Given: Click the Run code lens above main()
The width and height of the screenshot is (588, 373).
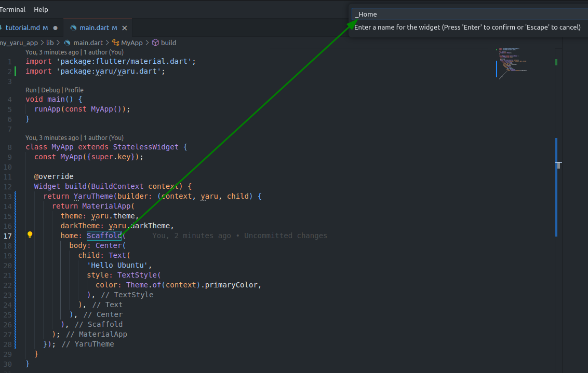Looking at the screenshot, I should (31, 90).
